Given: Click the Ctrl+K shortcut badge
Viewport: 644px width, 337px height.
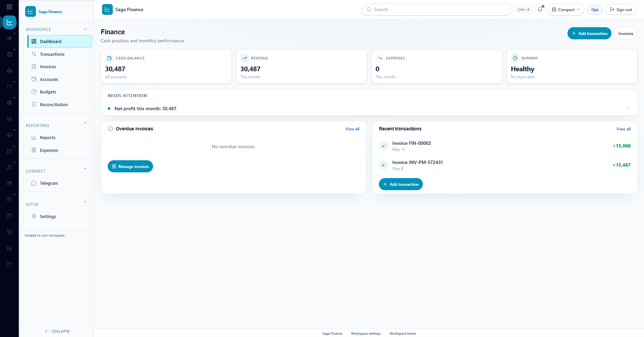Looking at the screenshot, I should click(524, 9).
